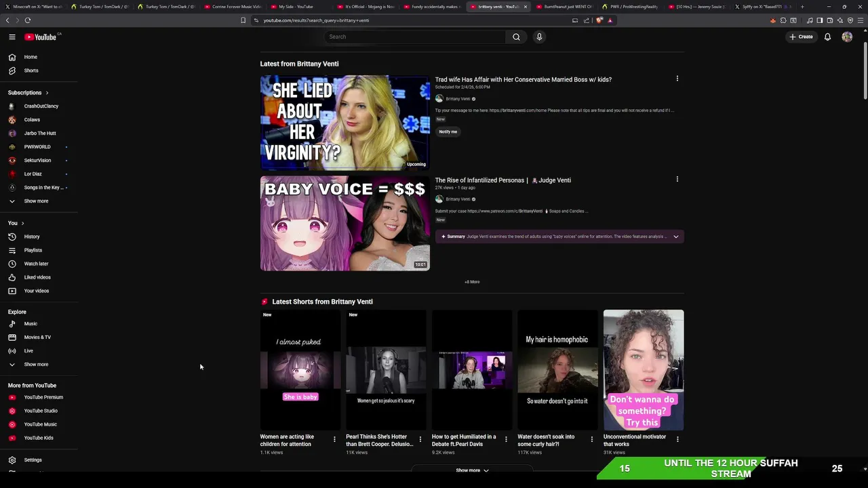Screen dimensions: 868x488
Task: Click the YouTube search input field
Action: [x=414, y=37]
